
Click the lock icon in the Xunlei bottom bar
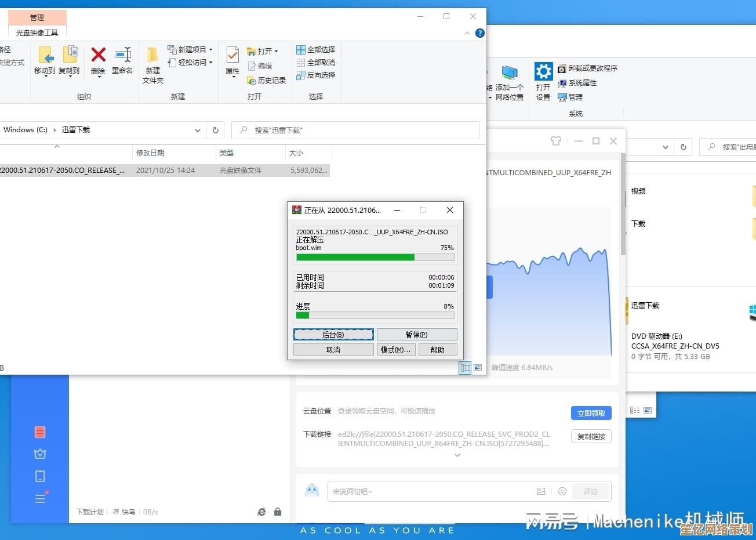[278, 512]
